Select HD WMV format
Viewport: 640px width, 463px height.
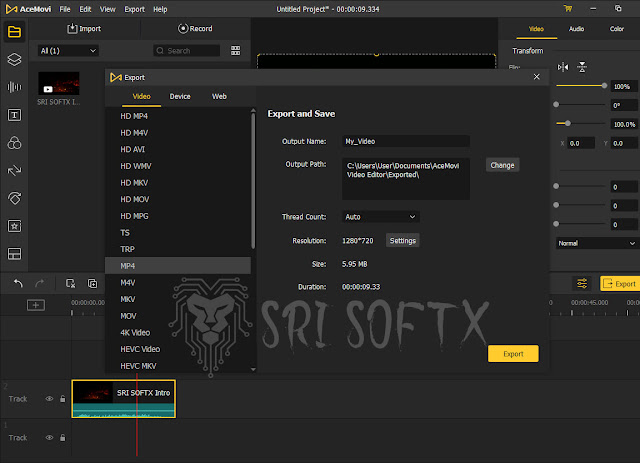coord(178,166)
